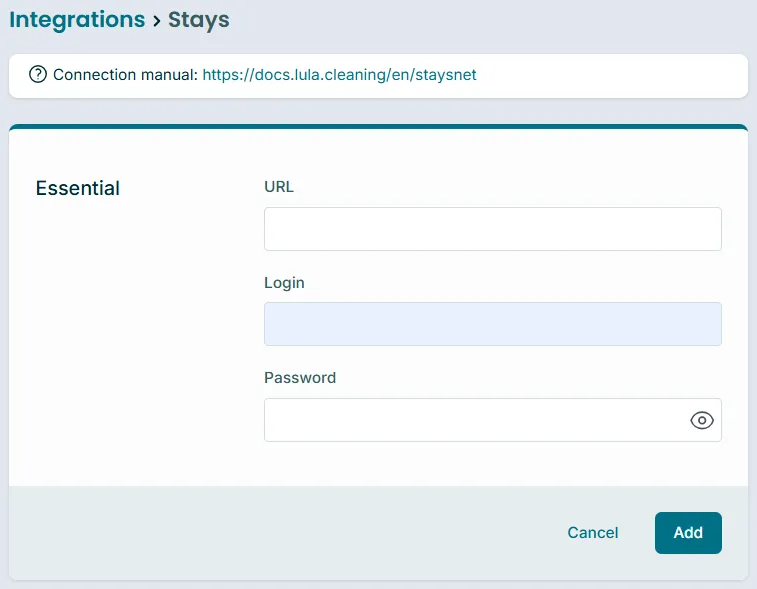Click into the URL input field

tap(492, 229)
